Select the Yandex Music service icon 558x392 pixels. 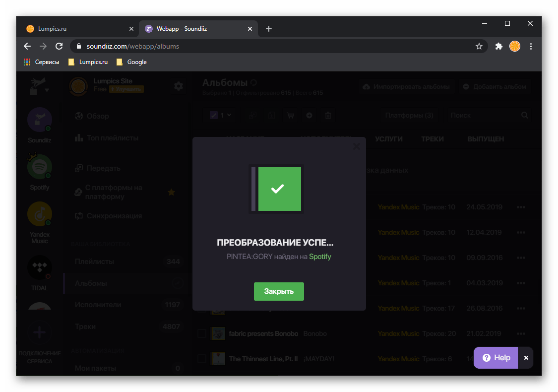(x=40, y=214)
